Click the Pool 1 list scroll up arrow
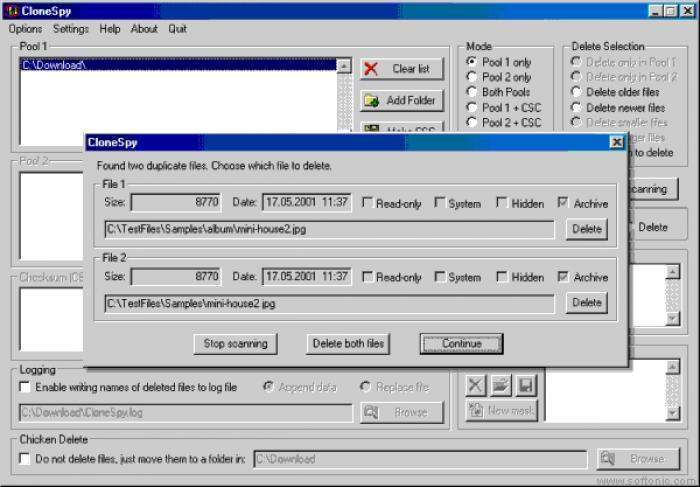Viewport: 700px width, 487px height. pos(344,67)
